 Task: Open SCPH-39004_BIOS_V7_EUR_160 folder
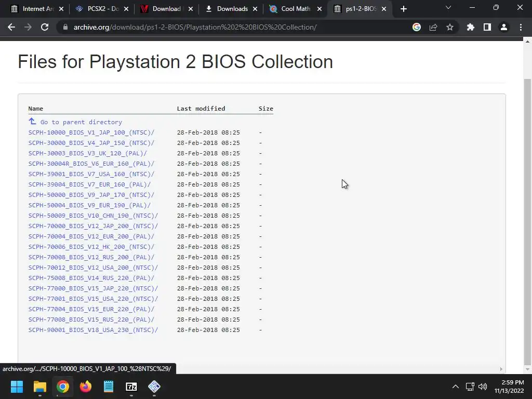89,184
